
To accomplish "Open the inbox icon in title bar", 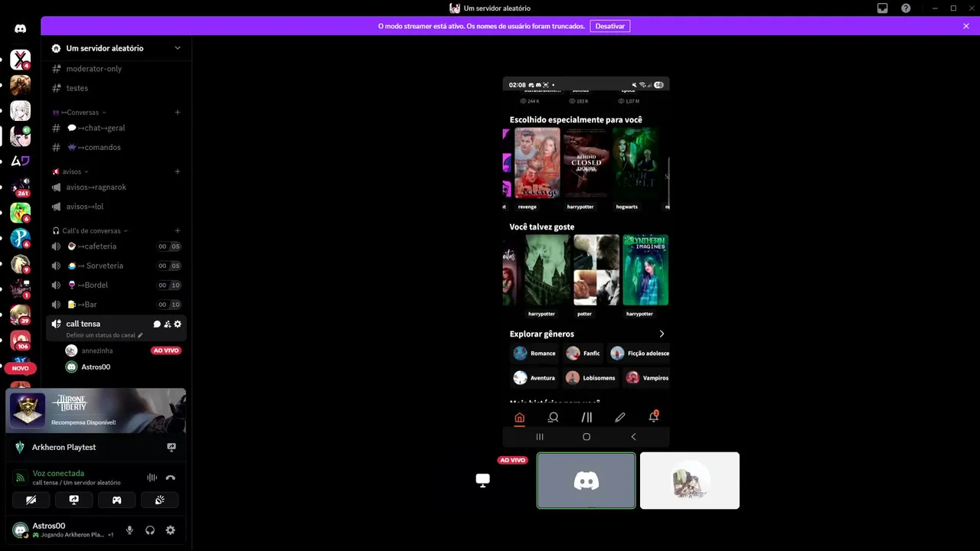I will click(x=883, y=8).
